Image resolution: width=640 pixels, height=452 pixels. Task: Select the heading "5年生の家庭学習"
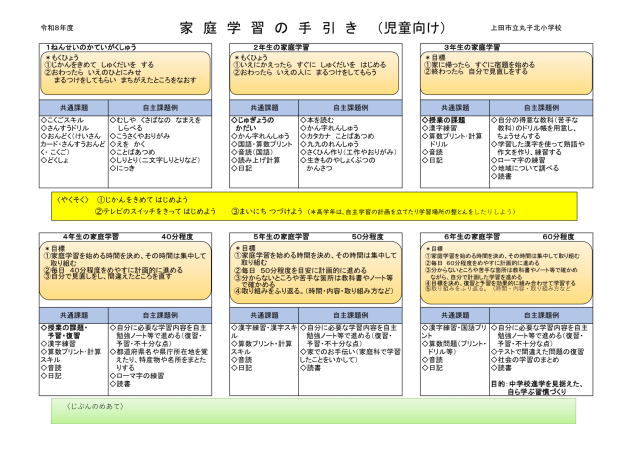click(281, 237)
